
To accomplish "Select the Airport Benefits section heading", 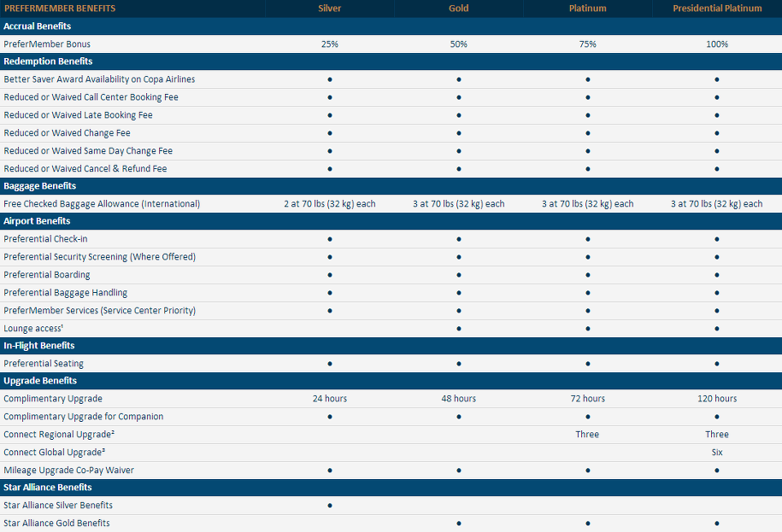I will (37, 221).
